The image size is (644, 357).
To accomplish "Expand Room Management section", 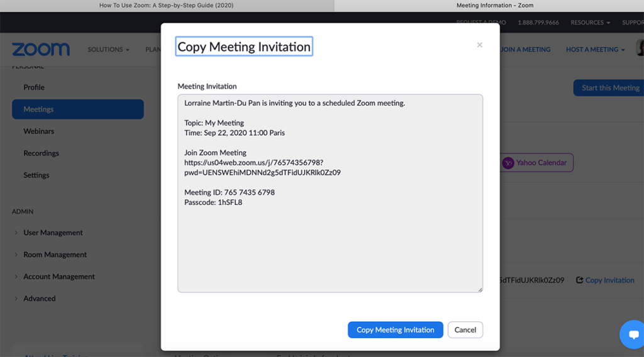I will pos(55,255).
